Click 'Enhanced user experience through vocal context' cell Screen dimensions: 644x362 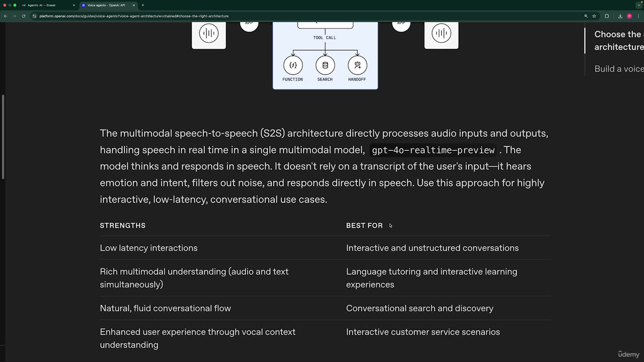click(198, 338)
